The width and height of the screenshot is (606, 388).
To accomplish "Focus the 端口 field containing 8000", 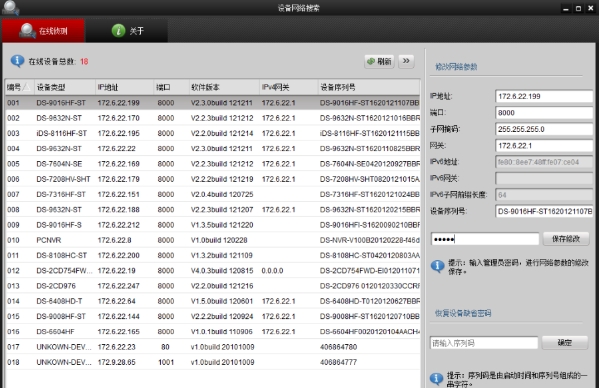I will [544, 112].
